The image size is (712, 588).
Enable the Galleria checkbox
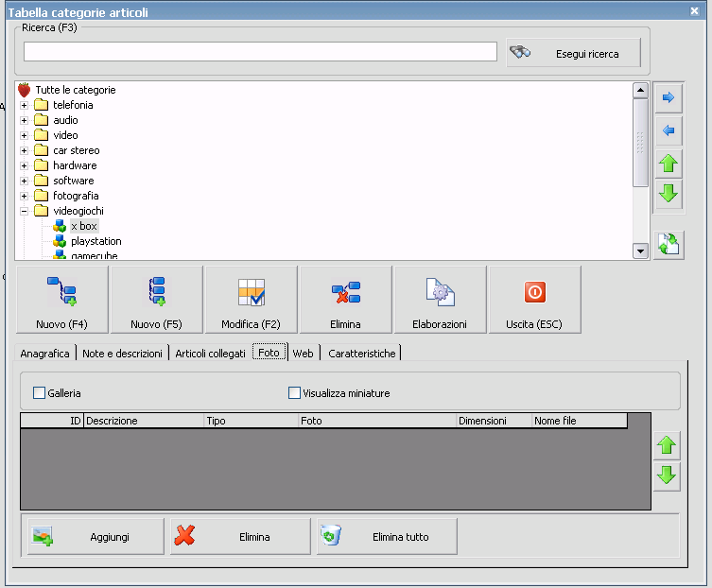click(39, 392)
